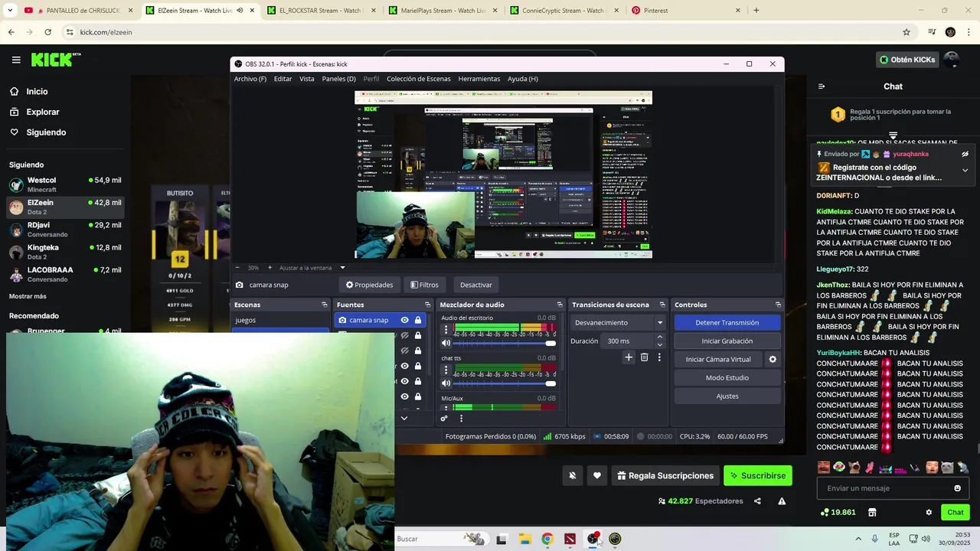Unlock the camara snap source
Screen dimensions: 980x551
[x=417, y=320]
